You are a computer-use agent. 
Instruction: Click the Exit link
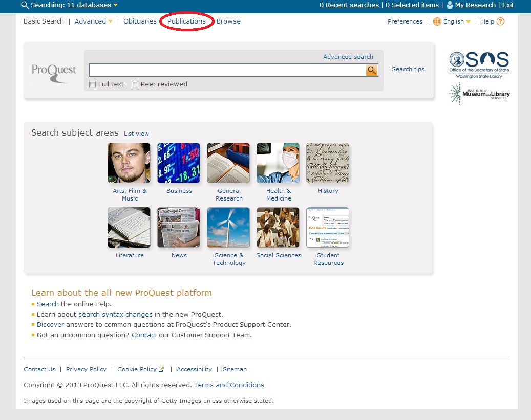[508, 5]
